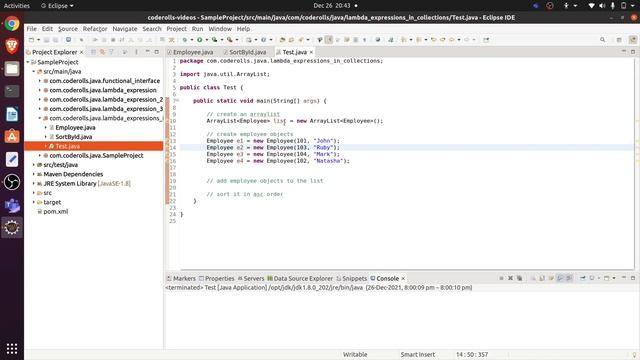This screenshot has height=360, width=640.
Task: Open the Window menu
Action: [x=220, y=29]
